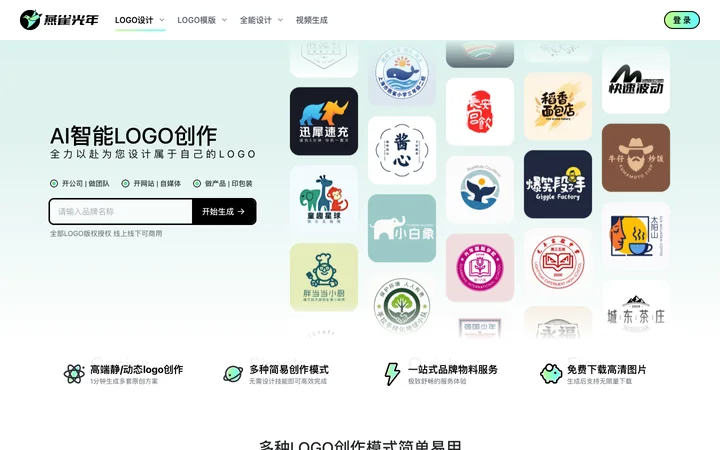The height and width of the screenshot is (450, 720).
Task: Expand the 全能设计 dropdown chevron
Action: 280,20
